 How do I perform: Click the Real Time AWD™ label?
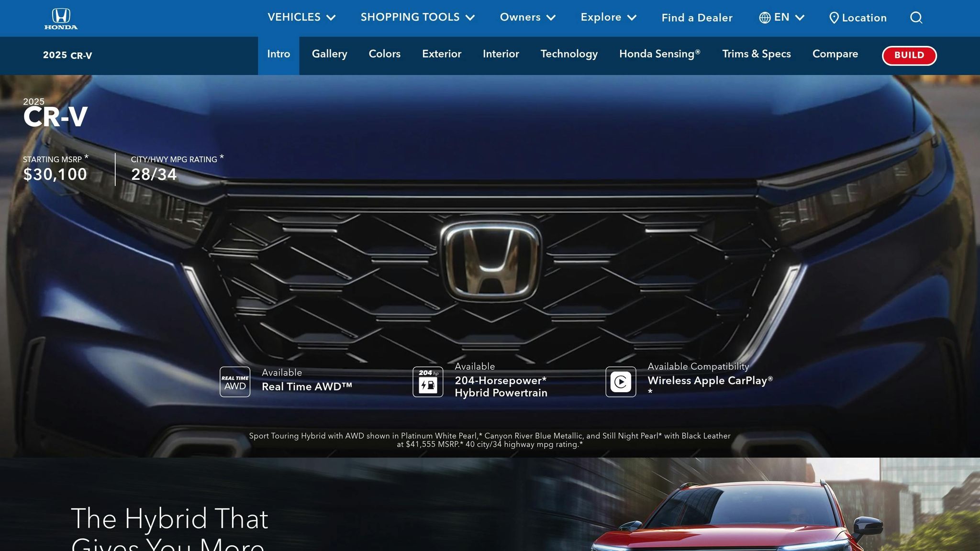point(307,386)
